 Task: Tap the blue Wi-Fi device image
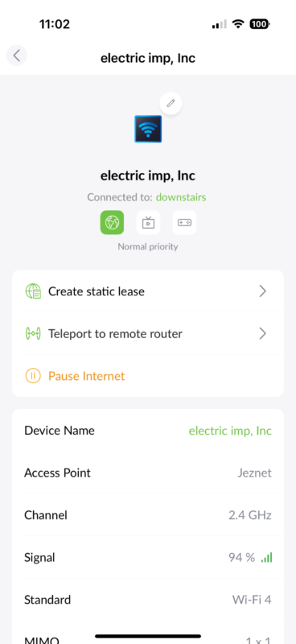pyautogui.click(x=148, y=129)
